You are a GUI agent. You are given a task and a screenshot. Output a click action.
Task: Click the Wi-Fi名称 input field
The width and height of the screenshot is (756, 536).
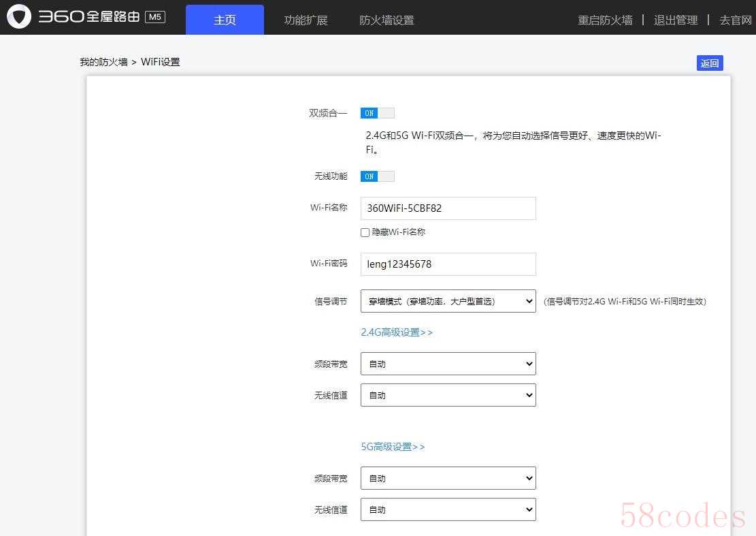[448, 208]
